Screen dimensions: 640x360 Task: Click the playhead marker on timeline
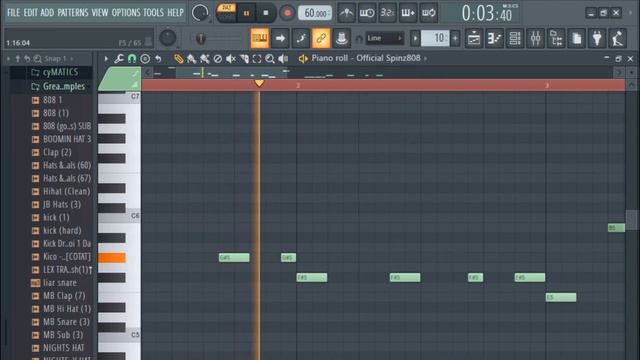tap(259, 84)
